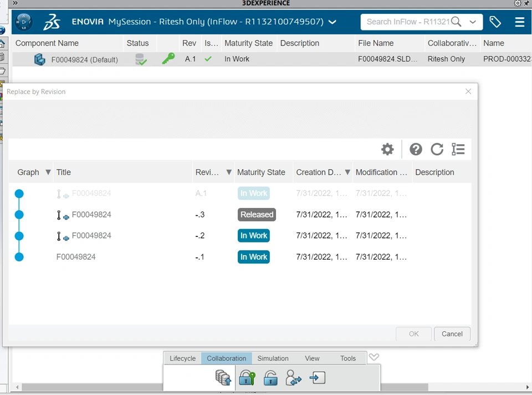The image size is (532, 395).
Task: Click the search magnifier icon
Action: pos(456,22)
